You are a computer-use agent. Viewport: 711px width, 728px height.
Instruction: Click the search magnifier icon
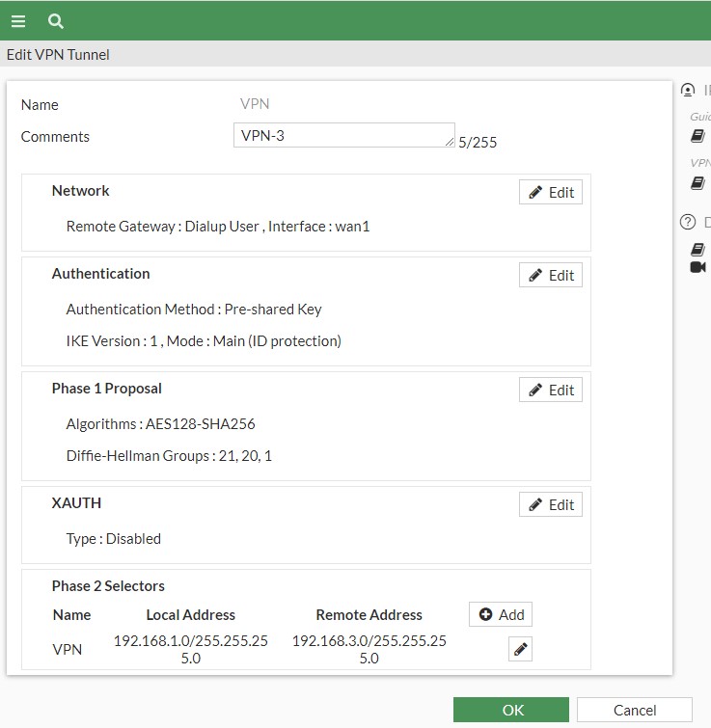(x=56, y=20)
